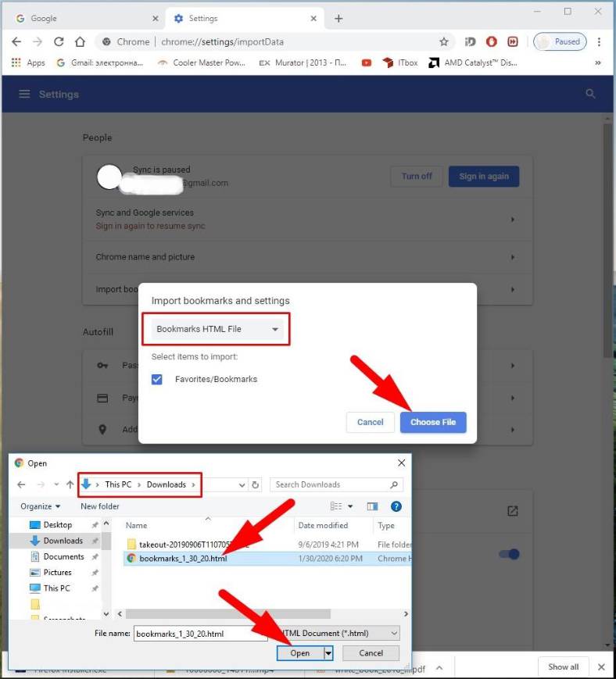Image resolution: width=616 pixels, height=679 pixels.
Task: Open AMD Catalyst bookmark
Action: 473,63
